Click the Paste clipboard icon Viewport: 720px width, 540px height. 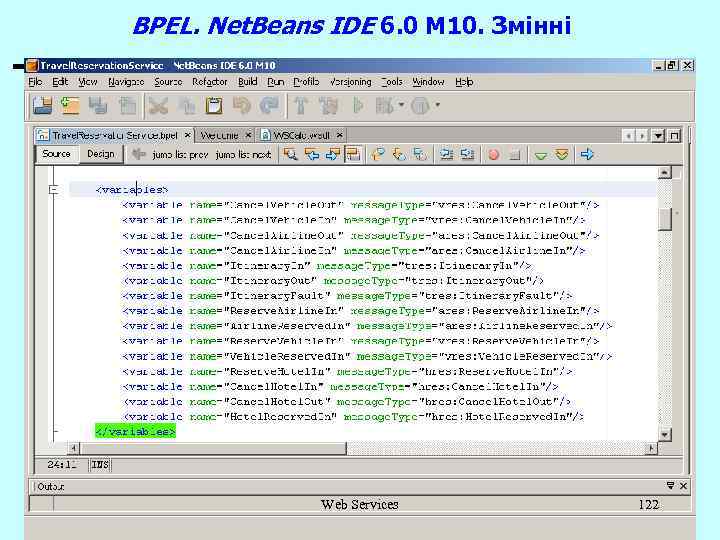(x=214, y=106)
